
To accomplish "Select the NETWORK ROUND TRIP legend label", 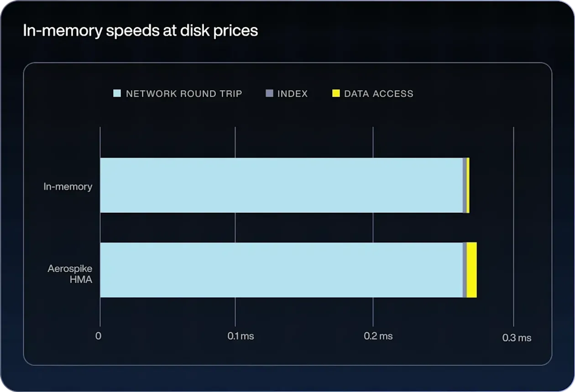I will coord(184,94).
